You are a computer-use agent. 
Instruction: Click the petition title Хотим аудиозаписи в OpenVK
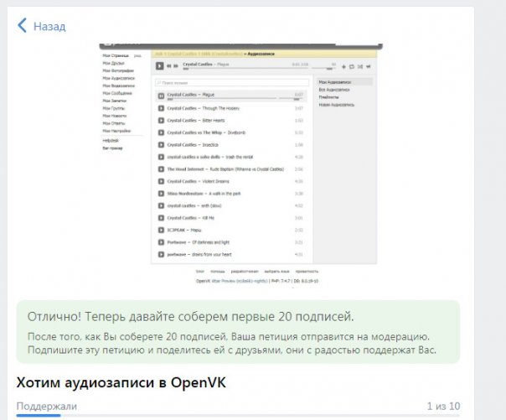pyautogui.click(x=121, y=382)
